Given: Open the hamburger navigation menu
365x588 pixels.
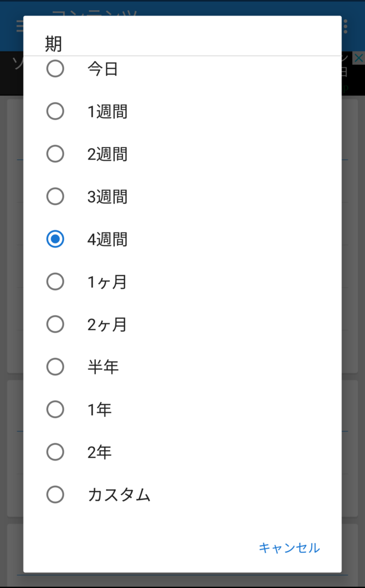Looking at the screenshot, I should [17, 25].
